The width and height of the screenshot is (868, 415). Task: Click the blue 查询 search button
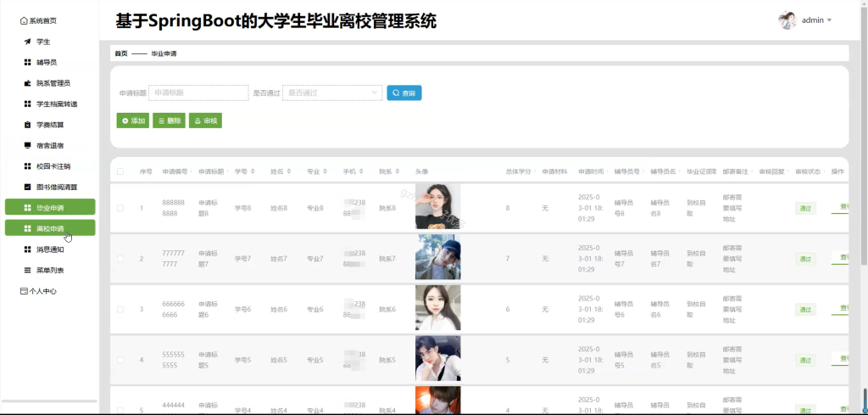pos(404,93)
